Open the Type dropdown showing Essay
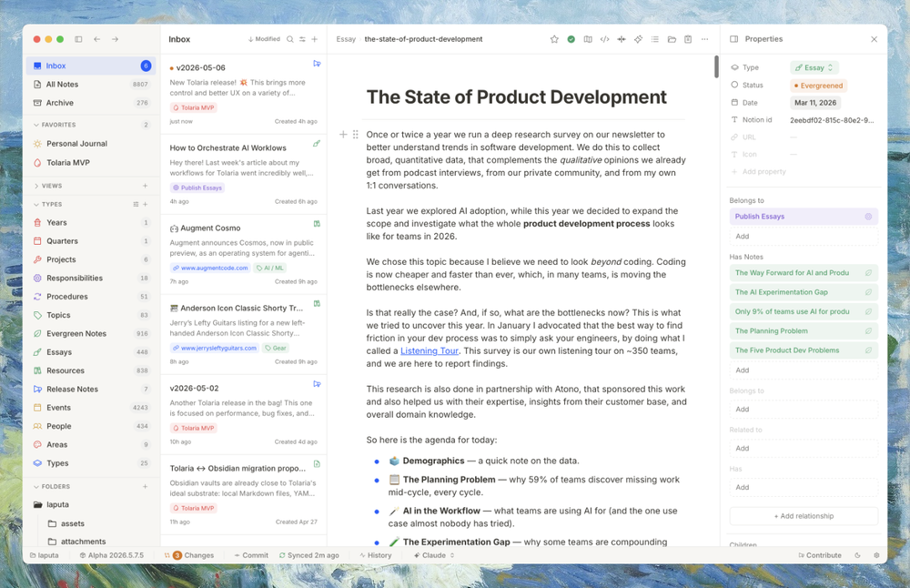910x588 pixels. pos(814,67)
